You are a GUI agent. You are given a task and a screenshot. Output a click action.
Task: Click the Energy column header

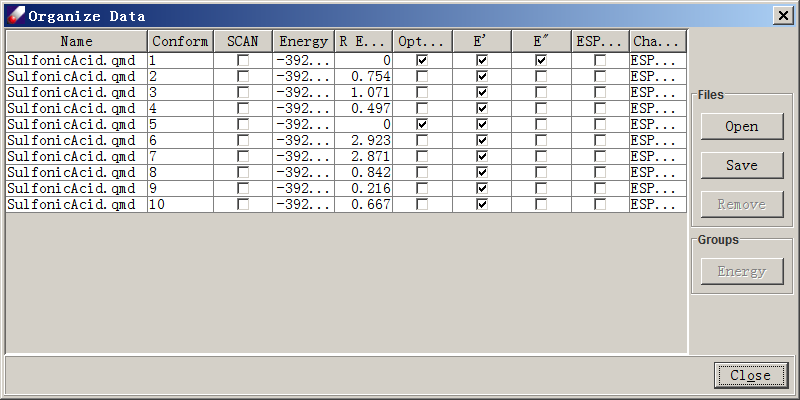[x=303, y=41]
